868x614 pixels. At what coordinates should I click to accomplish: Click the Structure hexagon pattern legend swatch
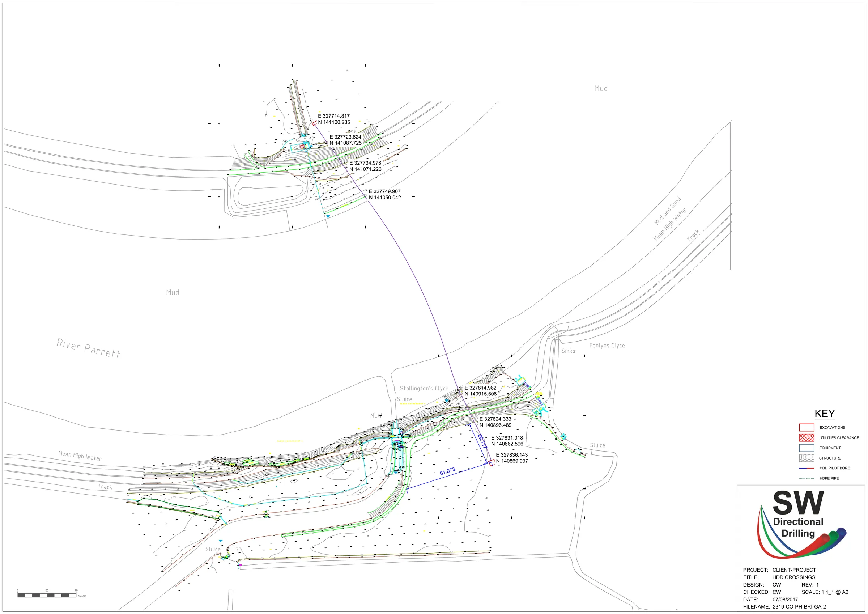click(807, 458)
